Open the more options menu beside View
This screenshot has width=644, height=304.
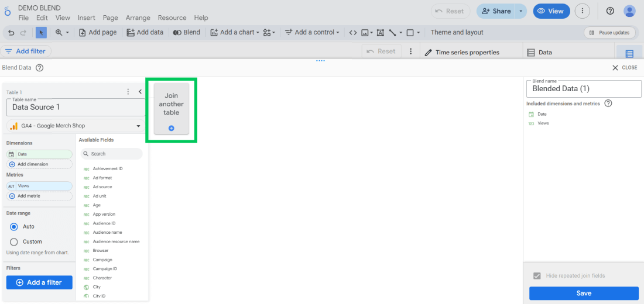582,11
